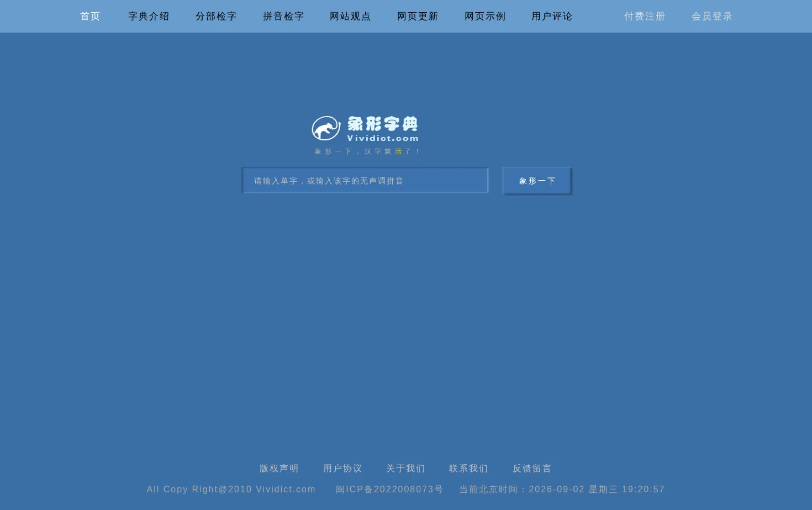
Task: Click the 闽ICP备2022008073号 text
Action: coord(389,490)
